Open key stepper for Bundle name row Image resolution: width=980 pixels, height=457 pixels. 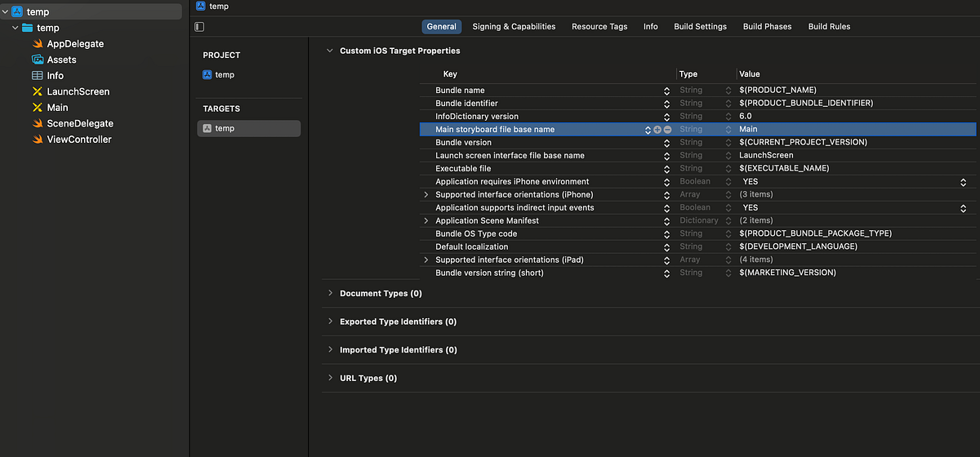(666, 91)
